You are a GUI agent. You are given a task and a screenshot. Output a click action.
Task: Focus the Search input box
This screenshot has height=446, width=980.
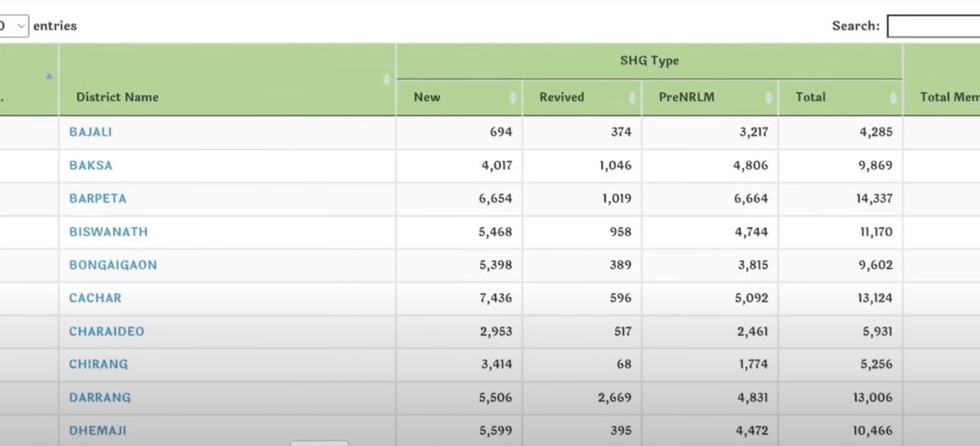pyautogui.click(x=933, y=26)
